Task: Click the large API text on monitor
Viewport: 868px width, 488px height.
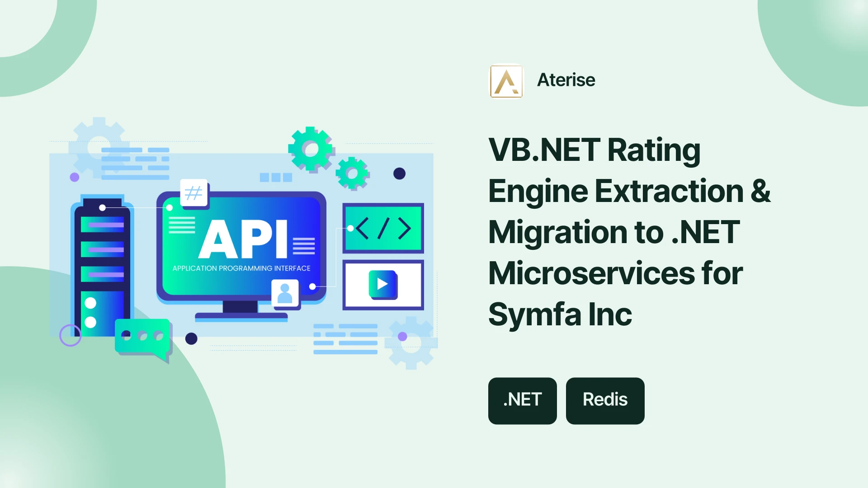Action: coord(243,239)
